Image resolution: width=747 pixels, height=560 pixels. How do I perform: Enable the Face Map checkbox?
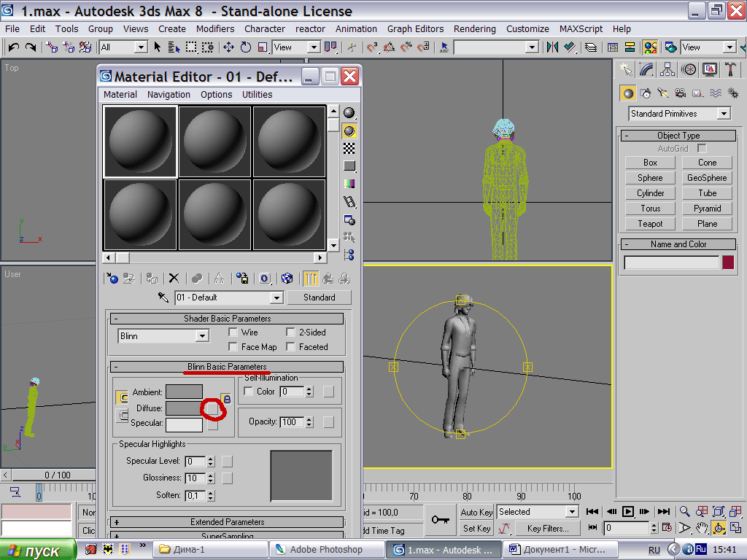pos(233,346)
